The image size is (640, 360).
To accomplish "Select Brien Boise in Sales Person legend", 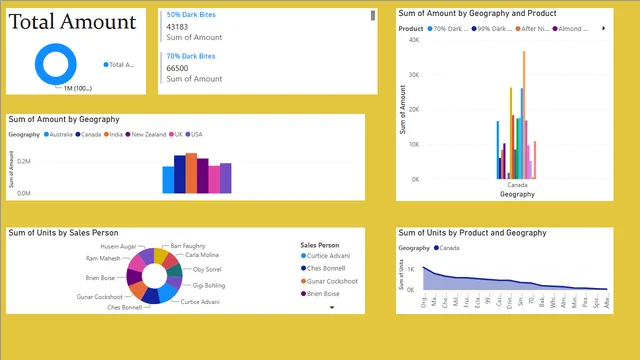I will pos(320,293).
